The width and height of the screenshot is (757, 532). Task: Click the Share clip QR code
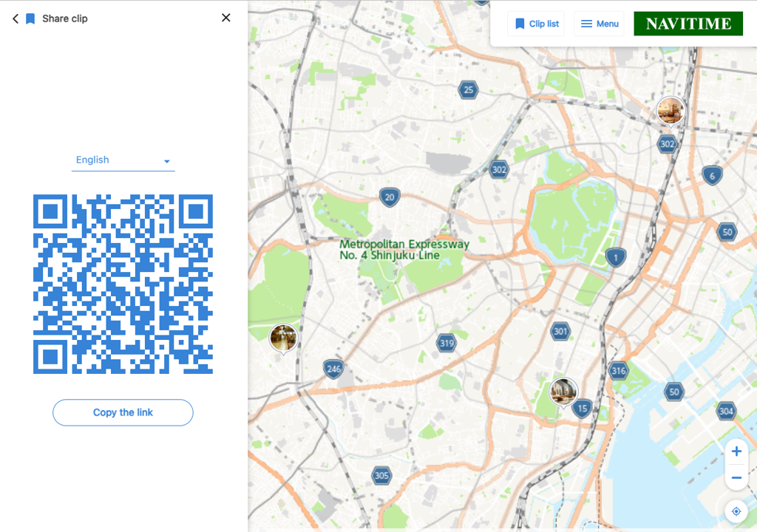point(123,284)
